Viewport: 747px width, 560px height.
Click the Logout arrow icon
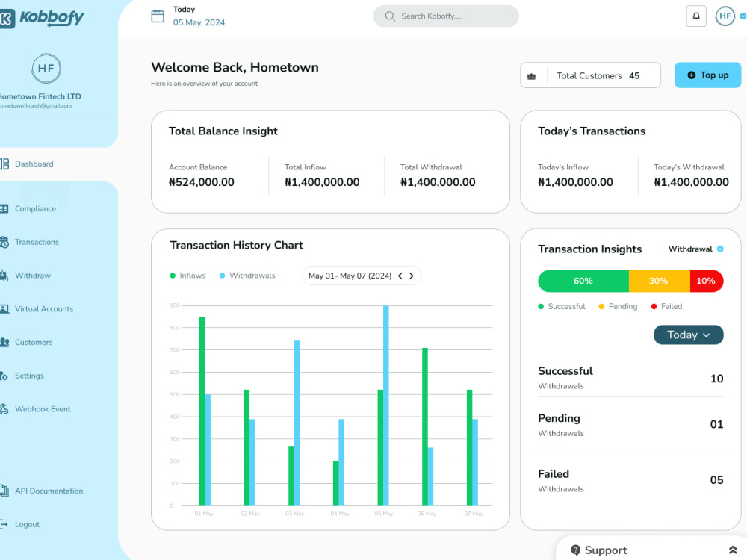coord(4,524)
